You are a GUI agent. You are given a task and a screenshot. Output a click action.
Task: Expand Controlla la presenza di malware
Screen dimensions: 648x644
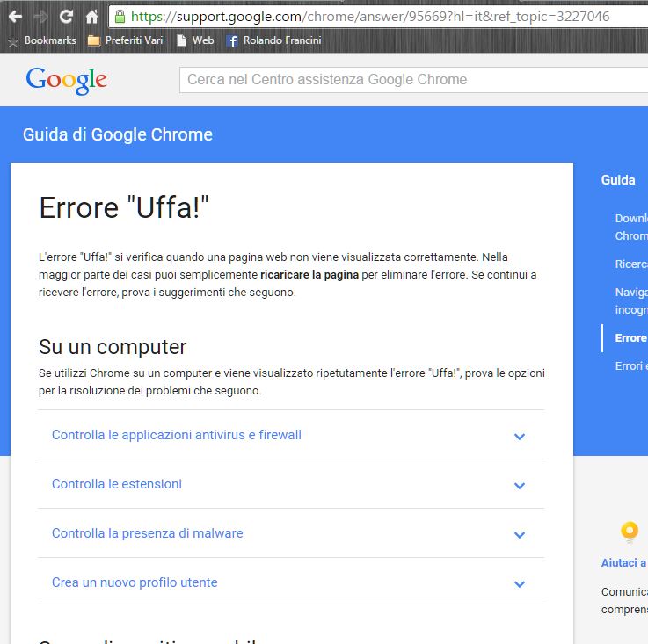(291, 533)
